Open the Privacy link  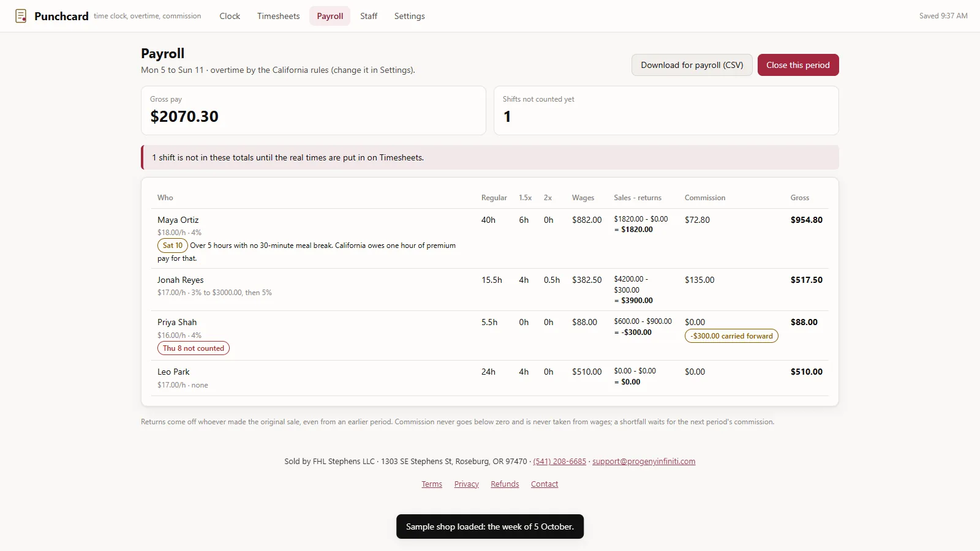[467, 484]
